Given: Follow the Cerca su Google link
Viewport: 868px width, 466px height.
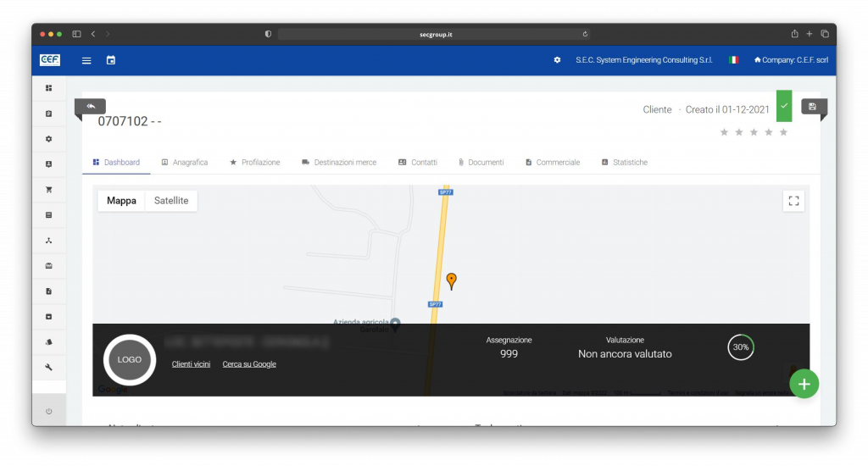Looking at the screenshot, I should point(249,364).
